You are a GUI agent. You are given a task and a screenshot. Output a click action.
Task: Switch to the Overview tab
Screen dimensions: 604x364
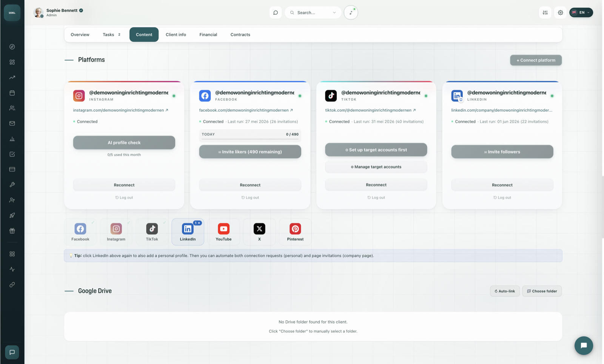(x=80, y=34)
